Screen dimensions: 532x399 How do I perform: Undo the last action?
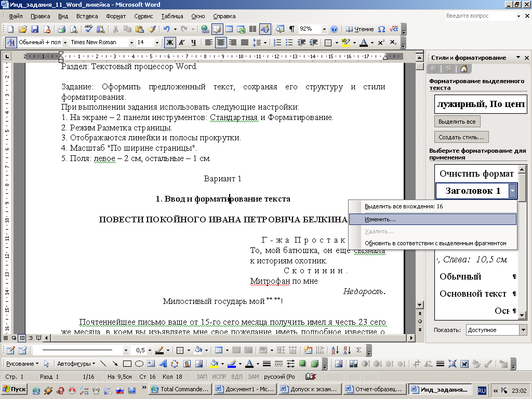point(166,29)
